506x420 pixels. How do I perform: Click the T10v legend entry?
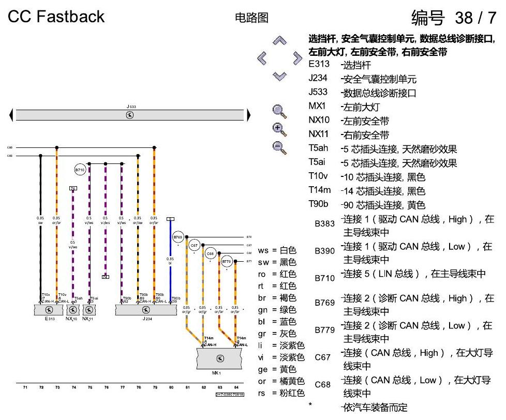tap(367, 177)
